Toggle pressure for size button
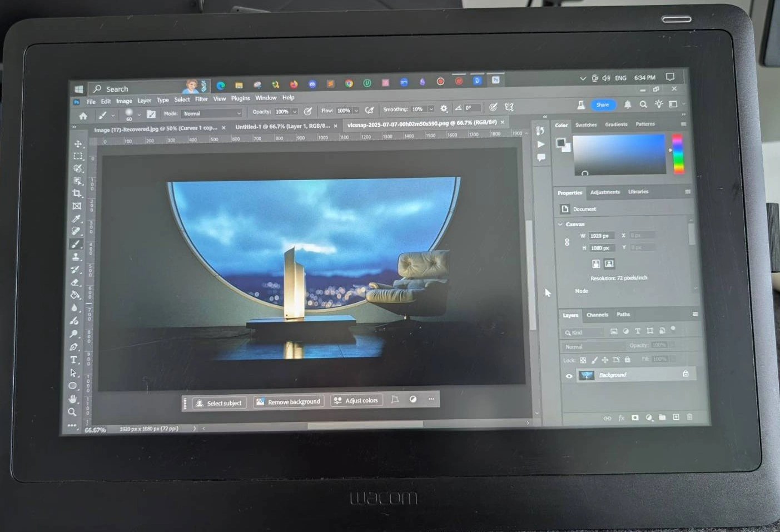 pyautogui.click(x=493, y=107)
